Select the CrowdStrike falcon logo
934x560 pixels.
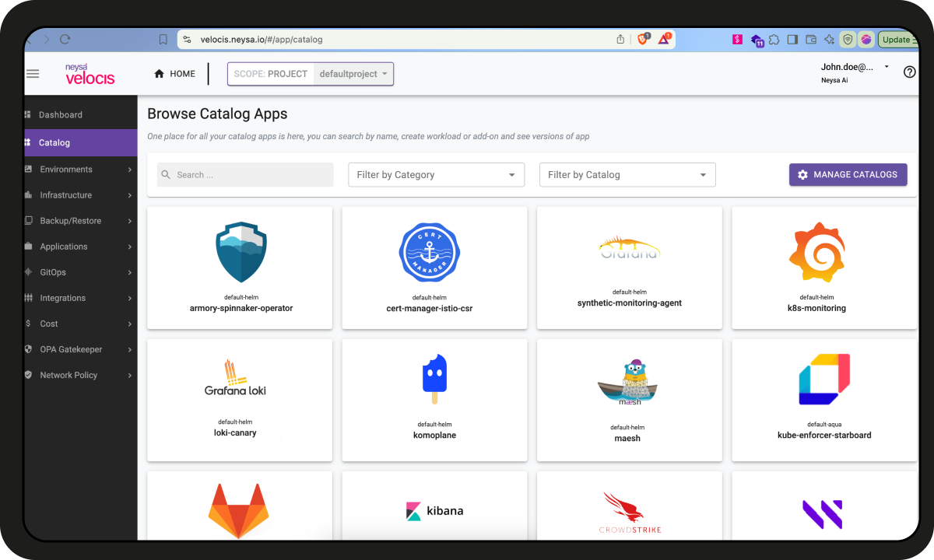click(x=630, y=513)
